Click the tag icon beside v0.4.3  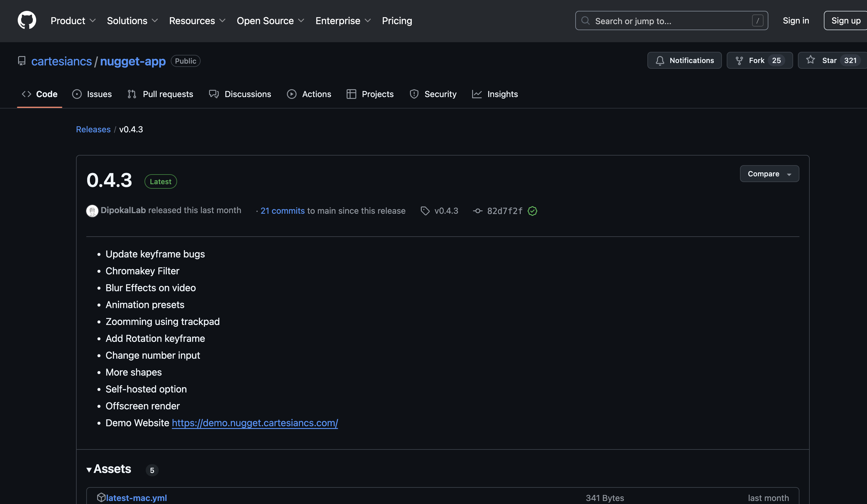pos(425,211)
